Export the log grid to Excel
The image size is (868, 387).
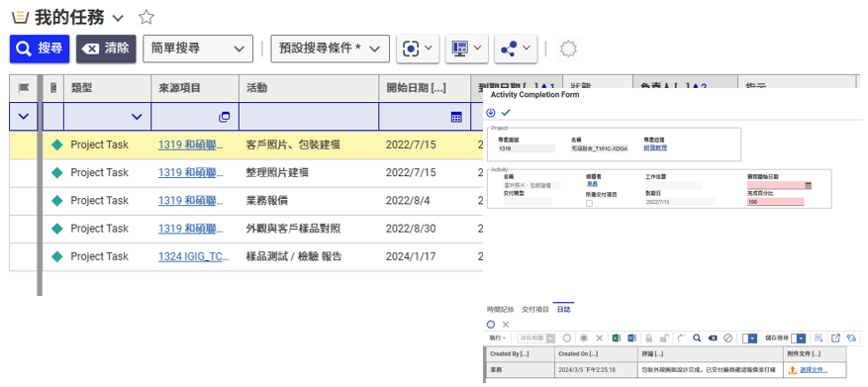pyautogui.click(x=617, y=338)
